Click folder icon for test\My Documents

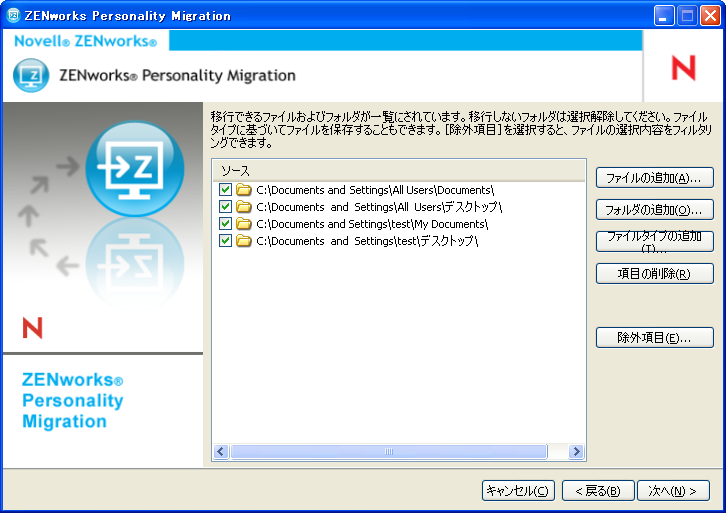point(244,224)
